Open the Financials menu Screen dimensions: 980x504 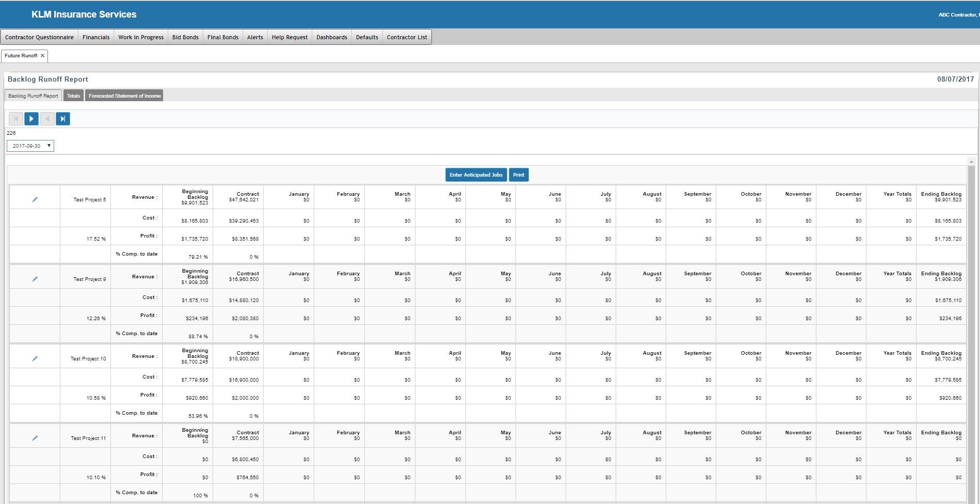pos(96,37)
